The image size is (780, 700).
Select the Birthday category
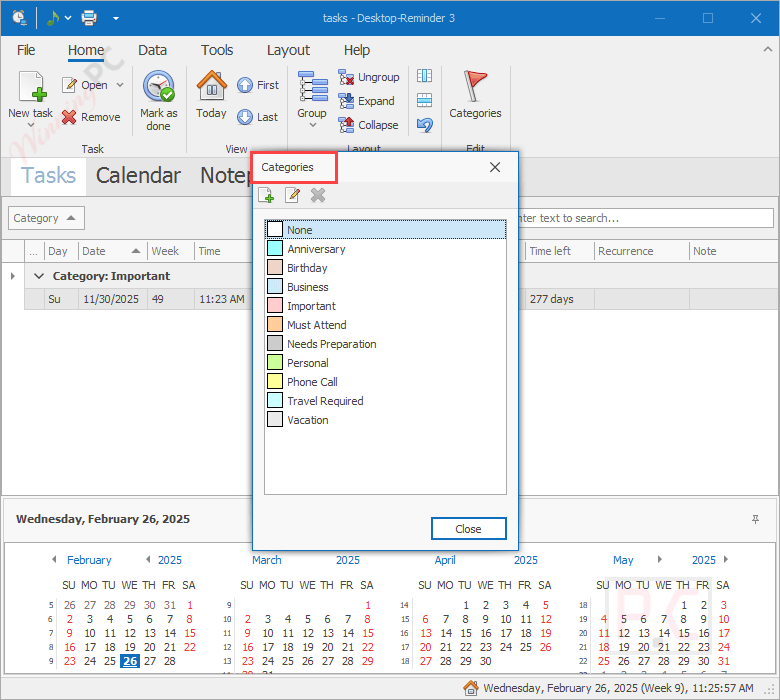386,268
